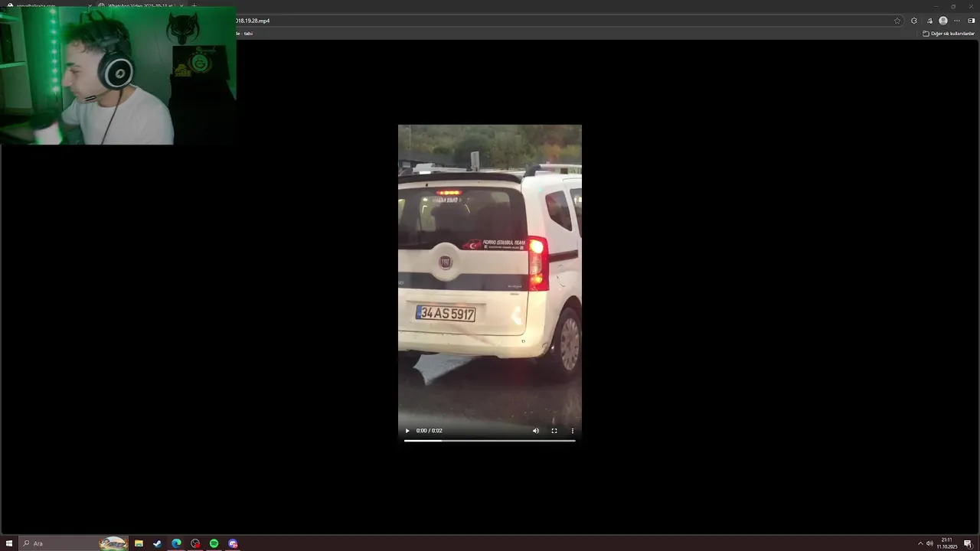980x551 pixels.
Task: Open the clock showing 21:11
Action: (947, 543)
